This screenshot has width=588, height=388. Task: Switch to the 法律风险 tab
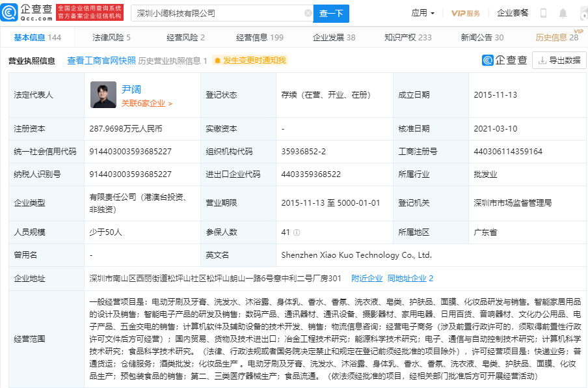click(x=111, y=38)
